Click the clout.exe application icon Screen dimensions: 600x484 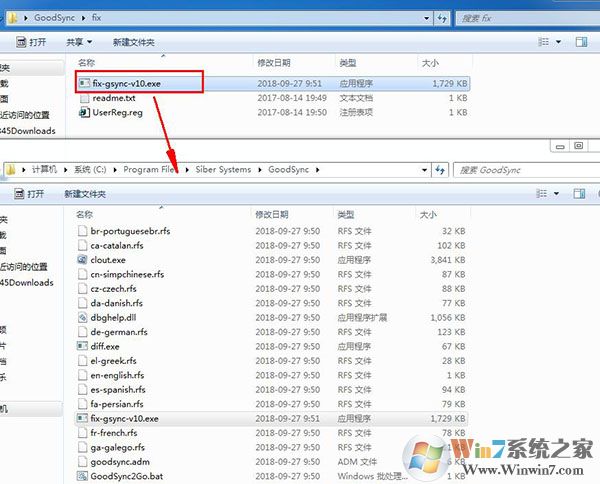pyautogui.click(x=82, y=260)
